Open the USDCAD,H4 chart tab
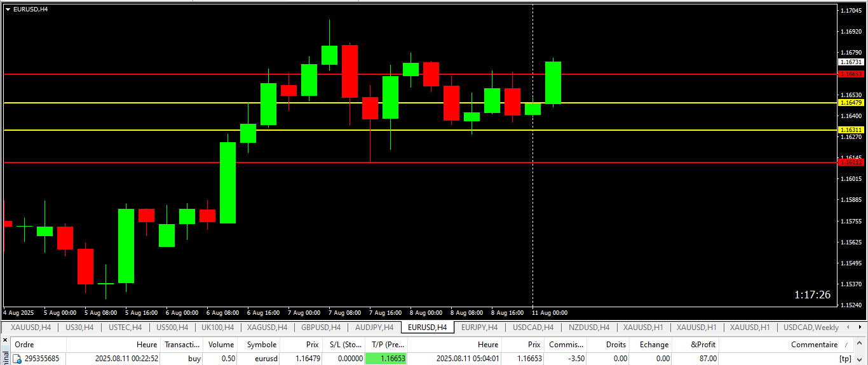 [x=532, y=328]
